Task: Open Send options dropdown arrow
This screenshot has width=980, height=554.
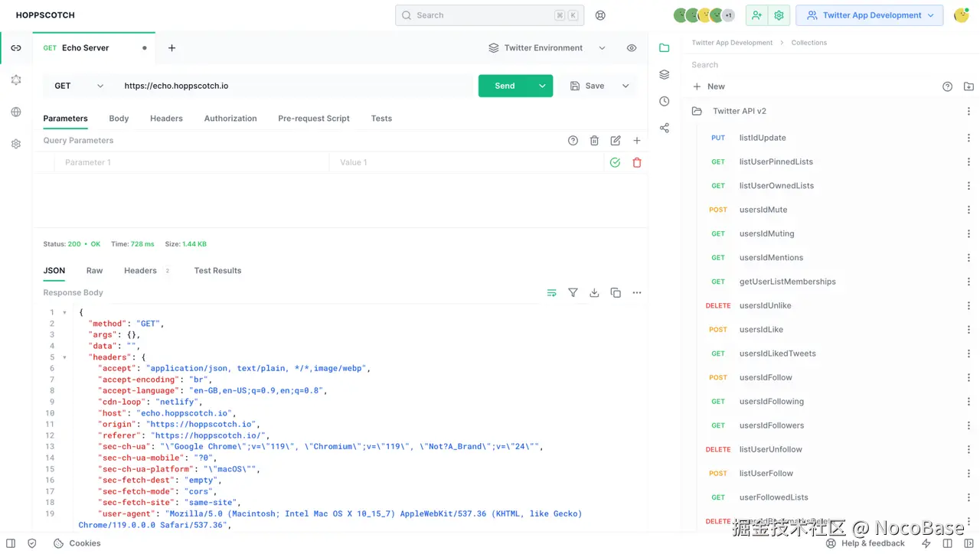Action: pyautogui.click(x=542, y=86)
